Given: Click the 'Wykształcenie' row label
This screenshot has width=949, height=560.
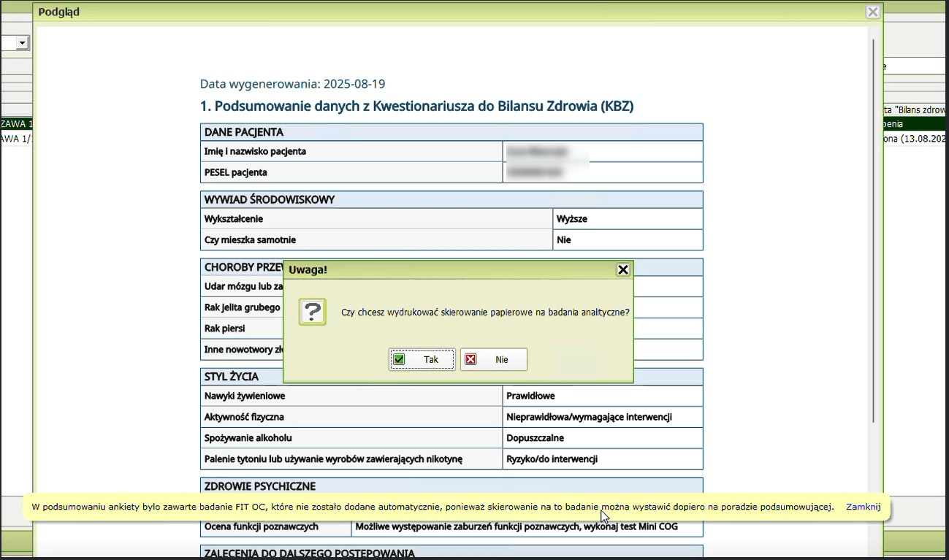Looking at the screenshot, I should tap(234, 218).
